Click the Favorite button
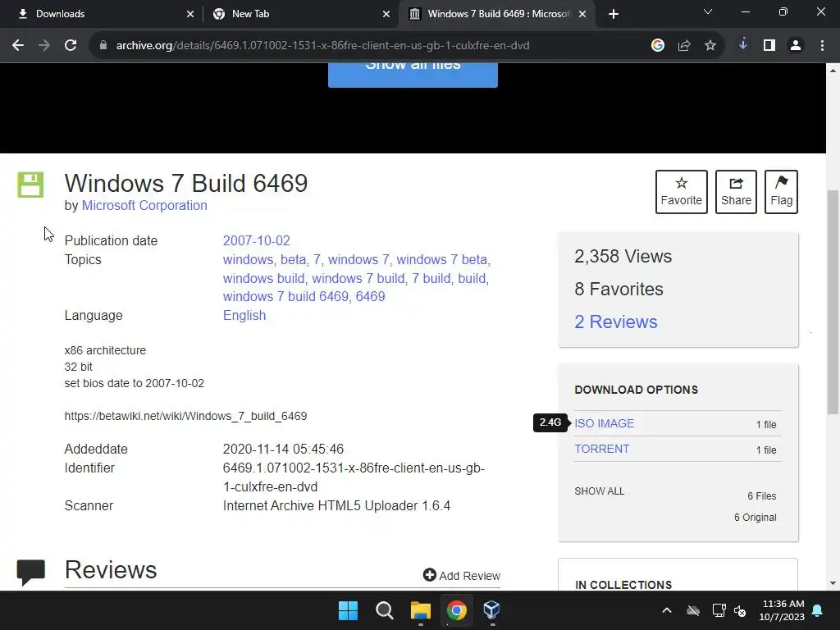This screenshot has height=630, width=840. (682, 192)
